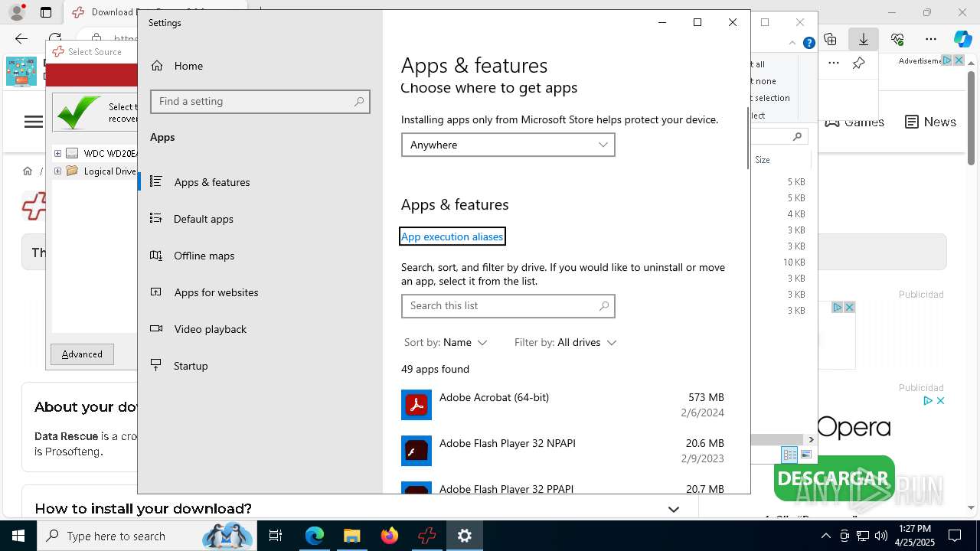The width and height of the screenshot is (980, 551).
Task: Click the pin icon in downloads panel
Action: coord(859,63)
